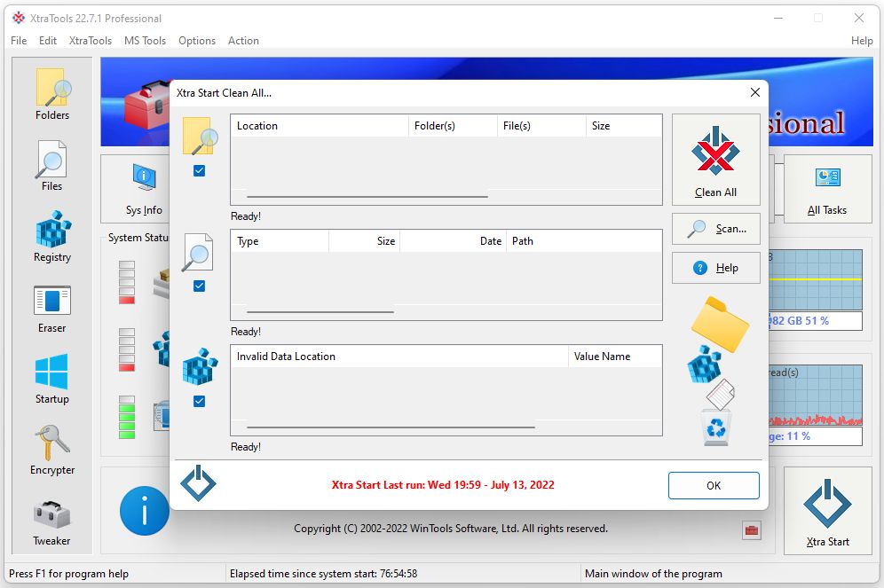The width and height of the screenshot is (884, 588).
Task: Click the Xtra Start button in main window
Action: coord(827,511)
